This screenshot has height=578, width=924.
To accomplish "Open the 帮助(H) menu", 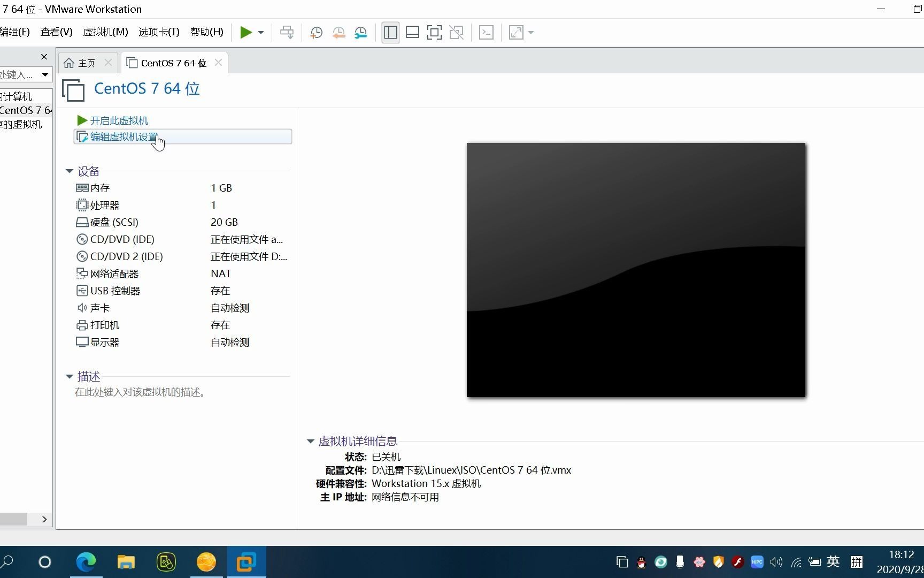I will 207,32.
